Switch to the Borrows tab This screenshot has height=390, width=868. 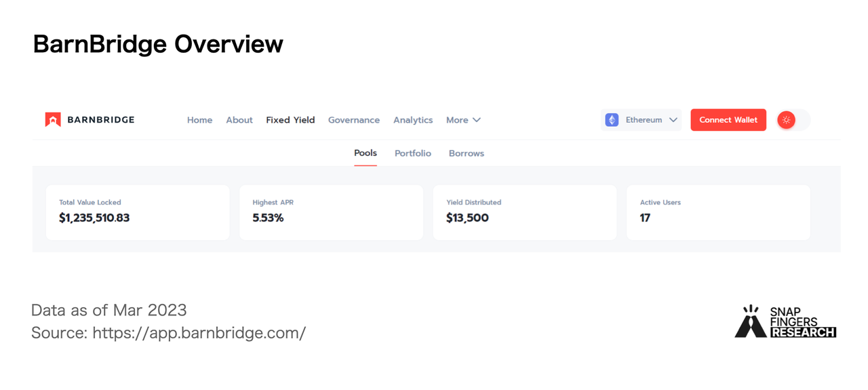click(467, 153)
